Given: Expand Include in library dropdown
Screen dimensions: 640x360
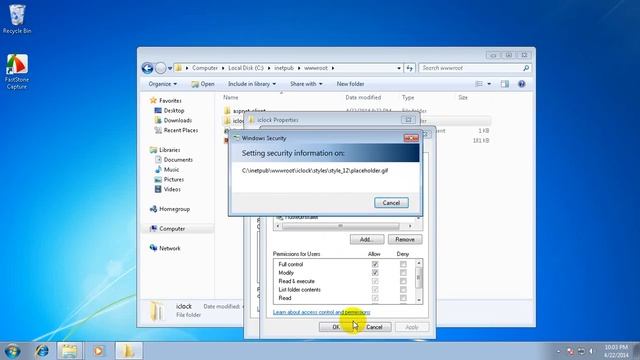Looking at the screenshot, I should [x=251, y=84].
